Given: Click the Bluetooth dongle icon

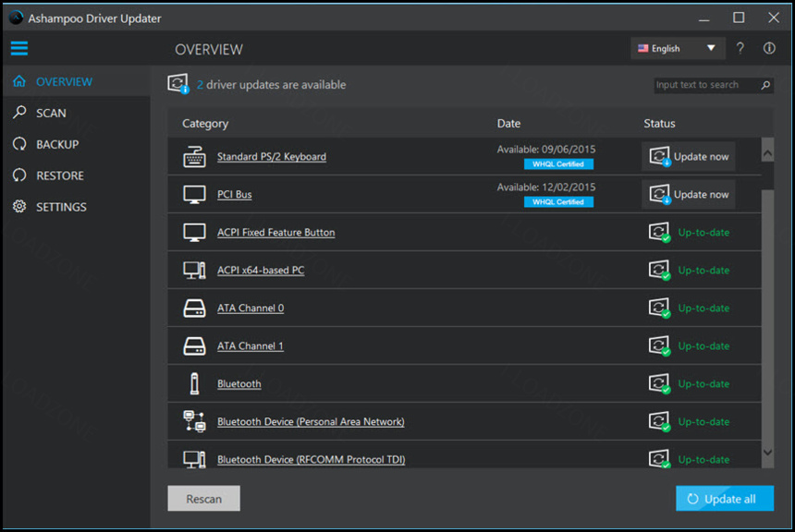Looking at the screenshot, I should coord(194,383).
